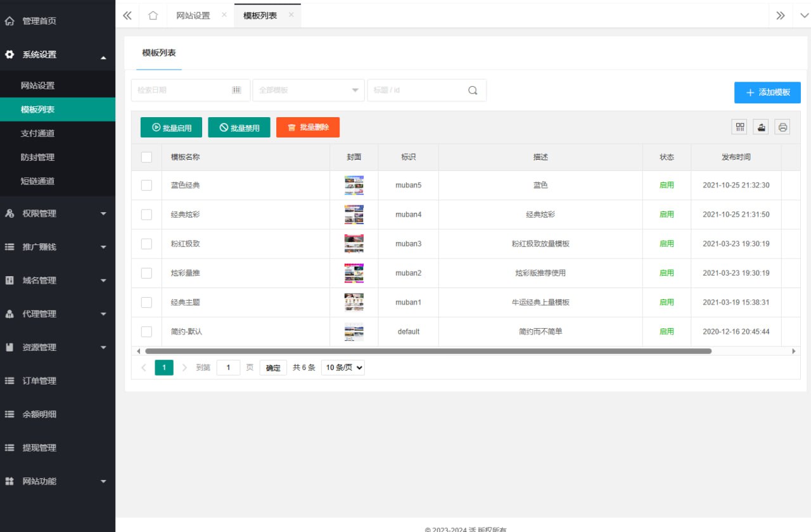Click the 批量删除 button
The width and height of the screenshot is (811, 532).
point(308,127)
